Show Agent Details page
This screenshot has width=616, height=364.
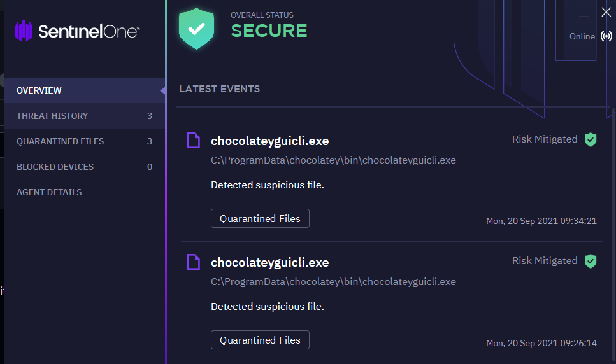85,192
